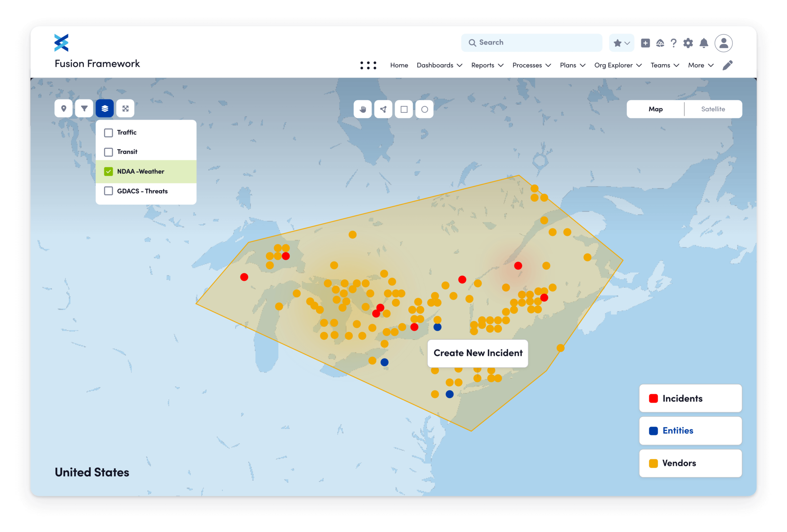787x532 pixels.
Task: Open the favorites star dropdown
Action: 621,43
